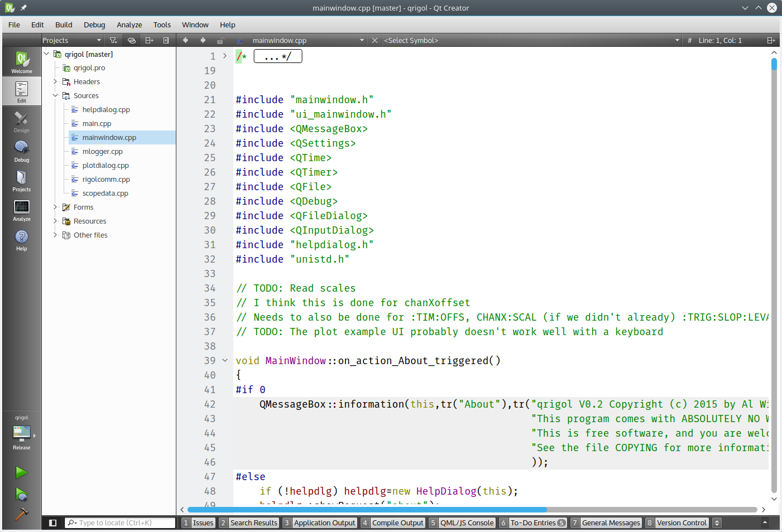Open the Compile Output pane
The image size is (782, 532).
click(x=397, y=523)
